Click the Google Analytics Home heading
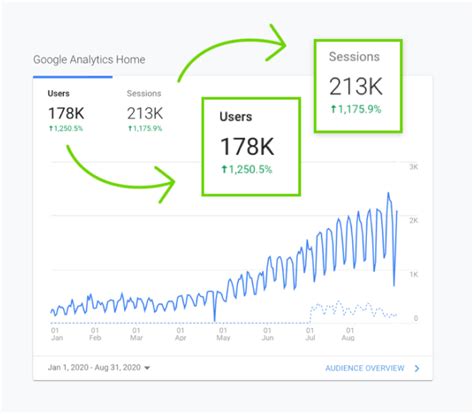Screen dimensions: 474x414 [x=89, y=60]
